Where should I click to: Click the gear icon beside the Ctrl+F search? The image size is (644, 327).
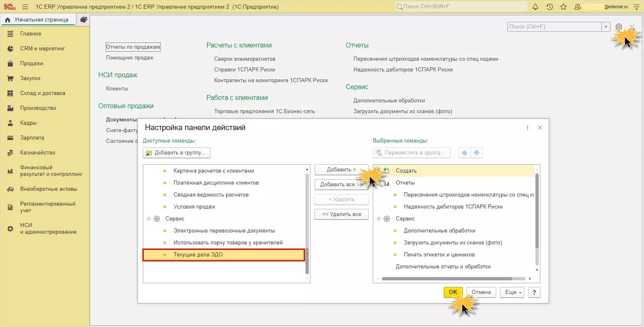[x=618, y=27]
